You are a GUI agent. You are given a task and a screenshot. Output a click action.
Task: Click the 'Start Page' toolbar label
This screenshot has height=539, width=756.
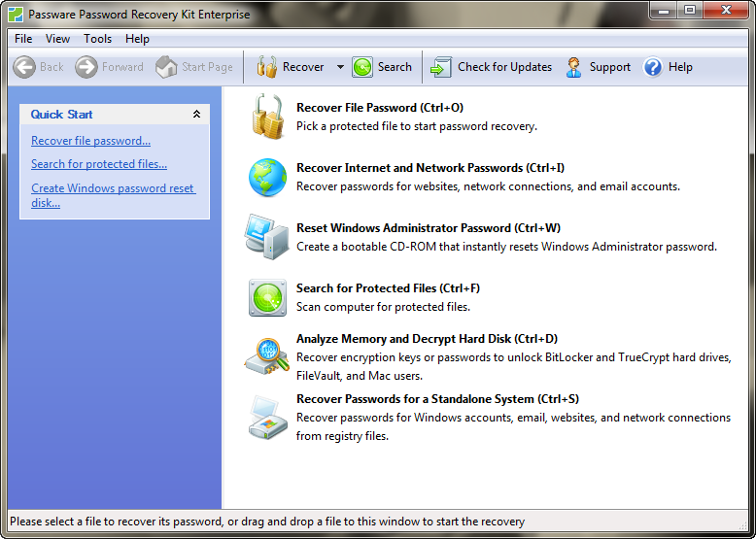pyautogui.click(x=207, y=67)
